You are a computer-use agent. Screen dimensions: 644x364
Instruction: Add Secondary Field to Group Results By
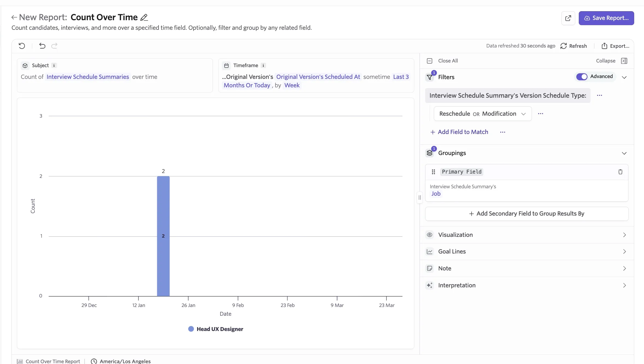(527, 214)
